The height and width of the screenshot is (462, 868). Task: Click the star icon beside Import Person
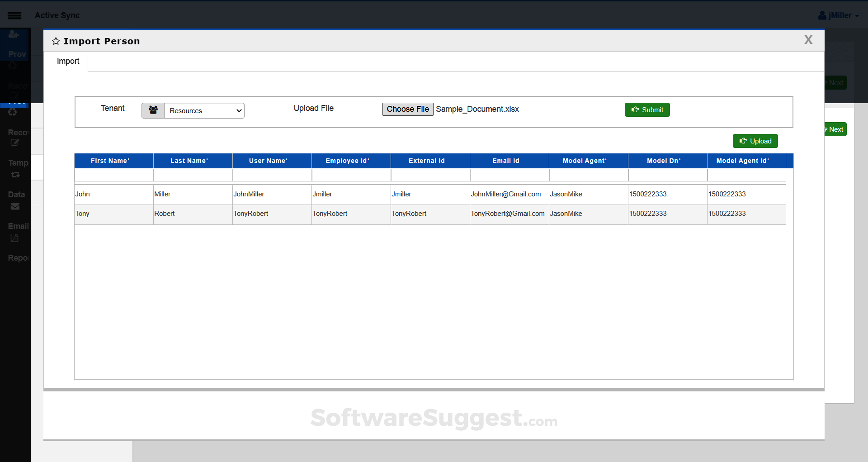(56, 41)
